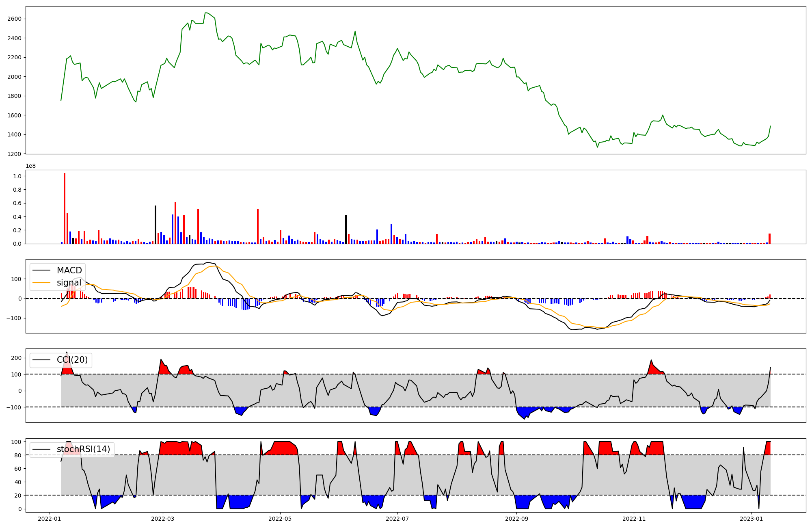Click the 1e8 volume scale label
Screen dimensions: 812x528
[x=31, y=166]
